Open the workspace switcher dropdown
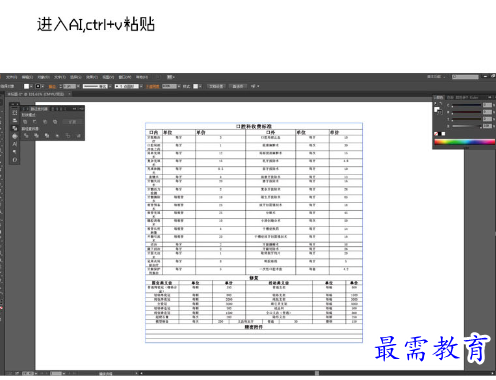 click(436, 77)
